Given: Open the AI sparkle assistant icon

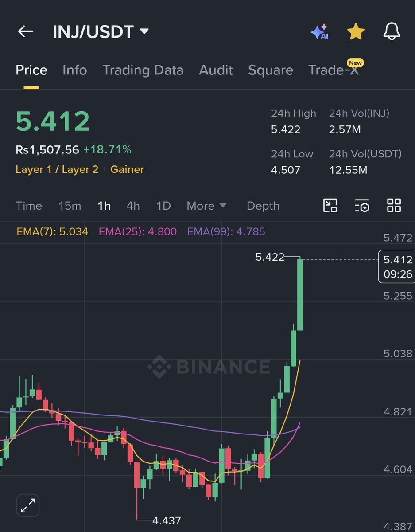Looking at the screenshot, I should 319,32.
